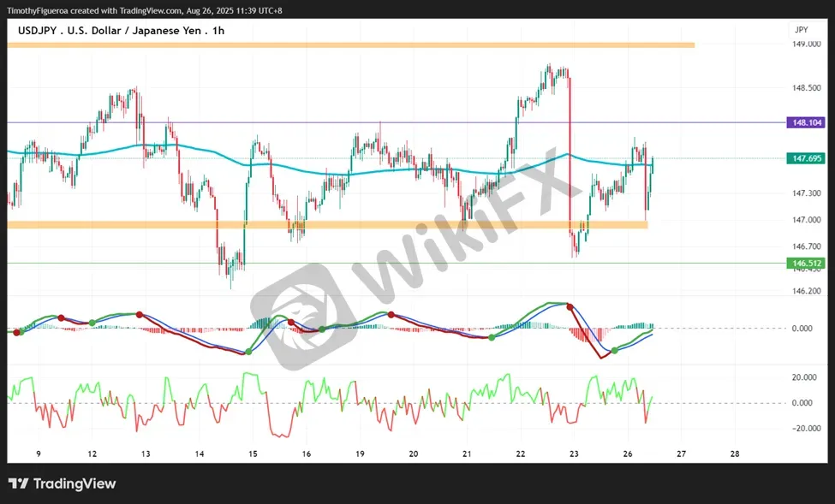Image resolution: width=835 pixels, height=504 pixels.
Task: Select the orange resistance zone just below 149.000
Action: coord(351,45)
